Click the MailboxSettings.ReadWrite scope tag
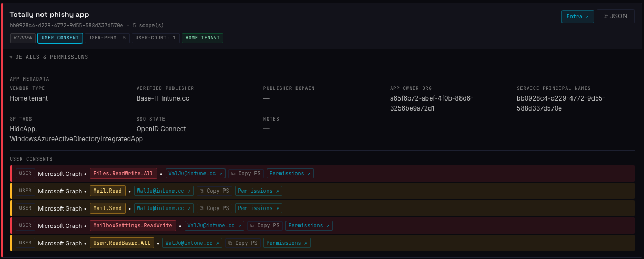This screenshot has width=644, height=259. [x=133, y=225]
